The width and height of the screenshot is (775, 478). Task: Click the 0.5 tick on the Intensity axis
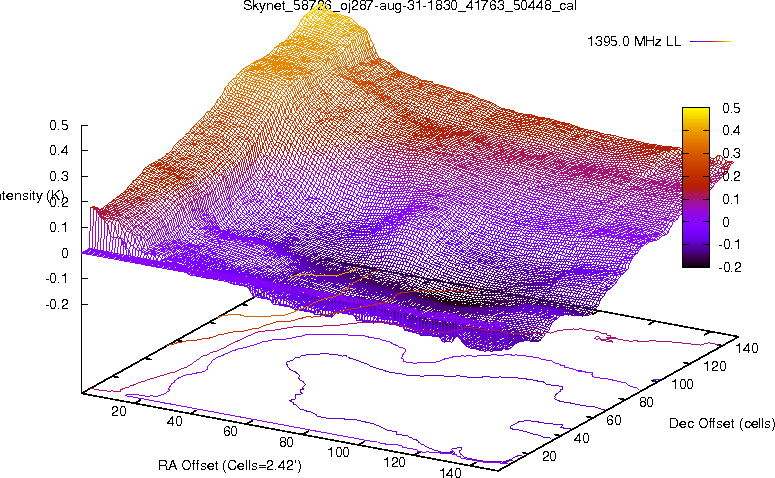59,126
